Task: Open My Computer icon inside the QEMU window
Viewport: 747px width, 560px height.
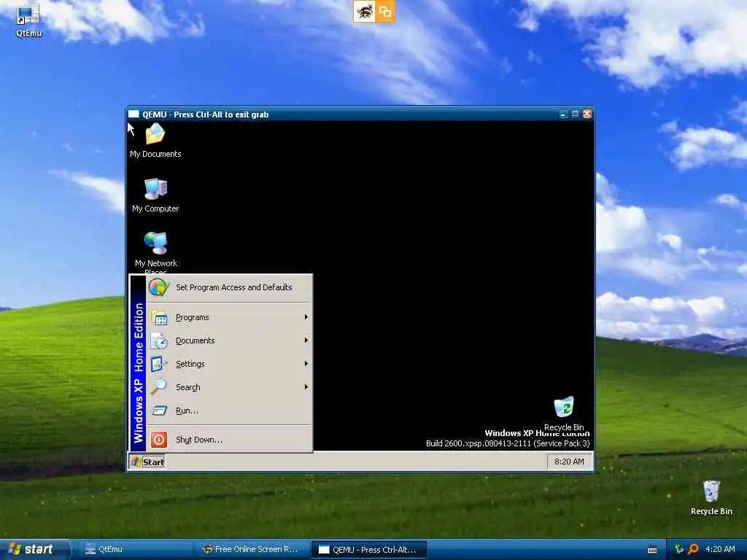Action: point(155,195)
